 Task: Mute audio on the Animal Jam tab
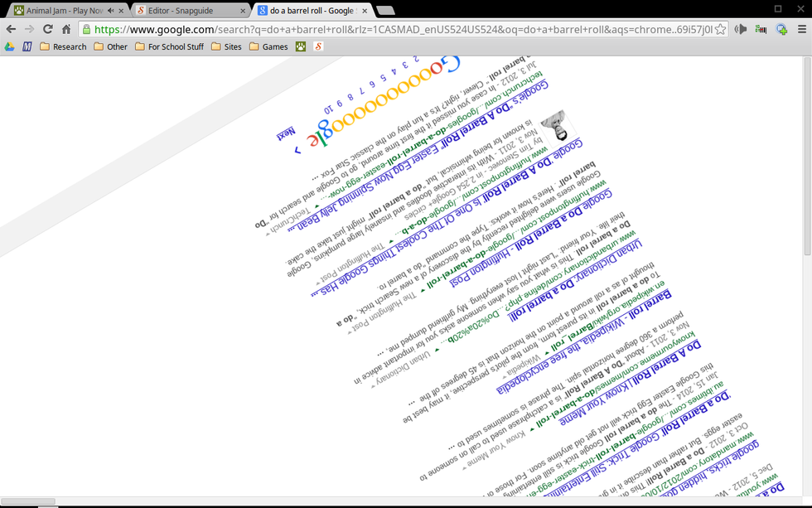click(x=110, y=11)
